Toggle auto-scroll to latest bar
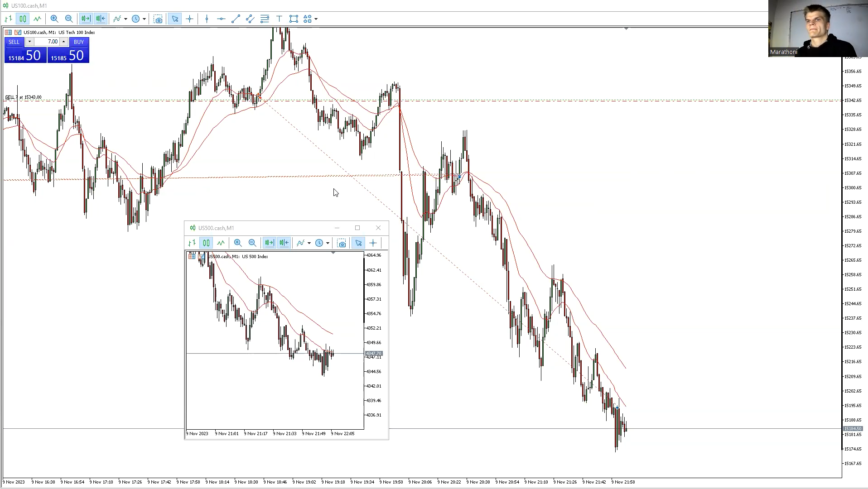Viewport: 868px width, 489px height. tap(86, 19)
